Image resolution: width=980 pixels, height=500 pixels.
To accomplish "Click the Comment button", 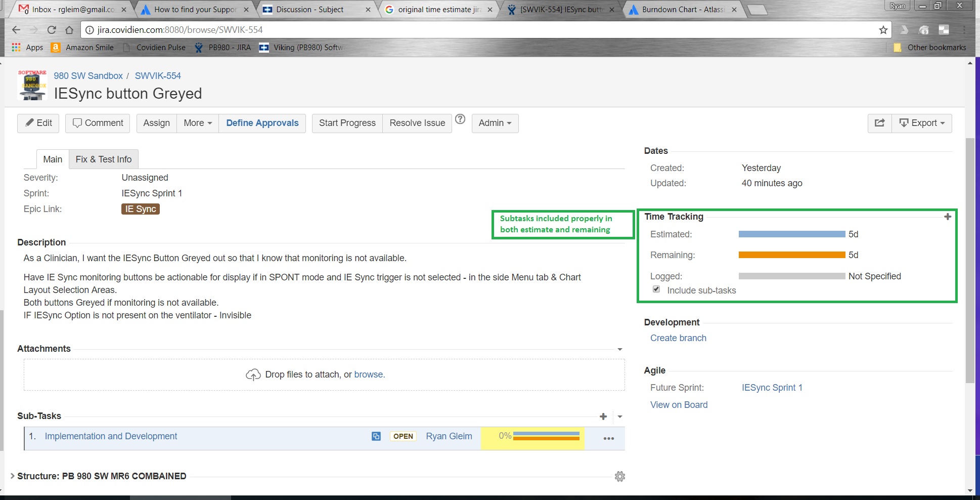I will (98, 123).
